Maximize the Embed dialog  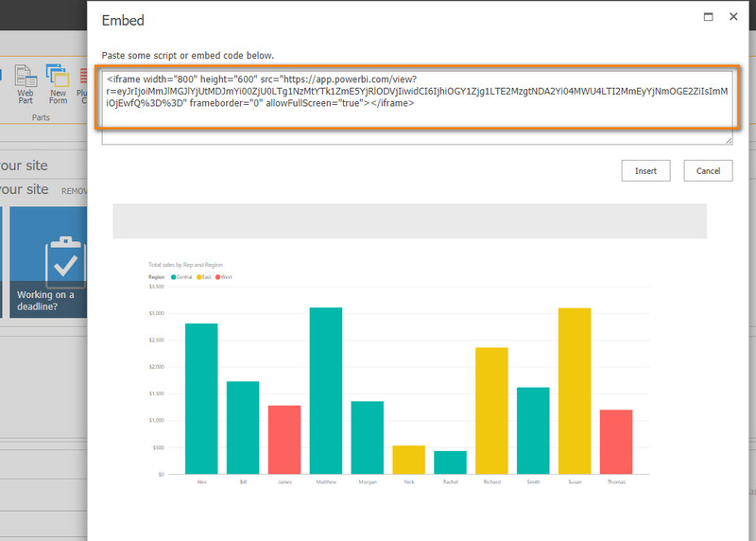(x=708, y=17)
